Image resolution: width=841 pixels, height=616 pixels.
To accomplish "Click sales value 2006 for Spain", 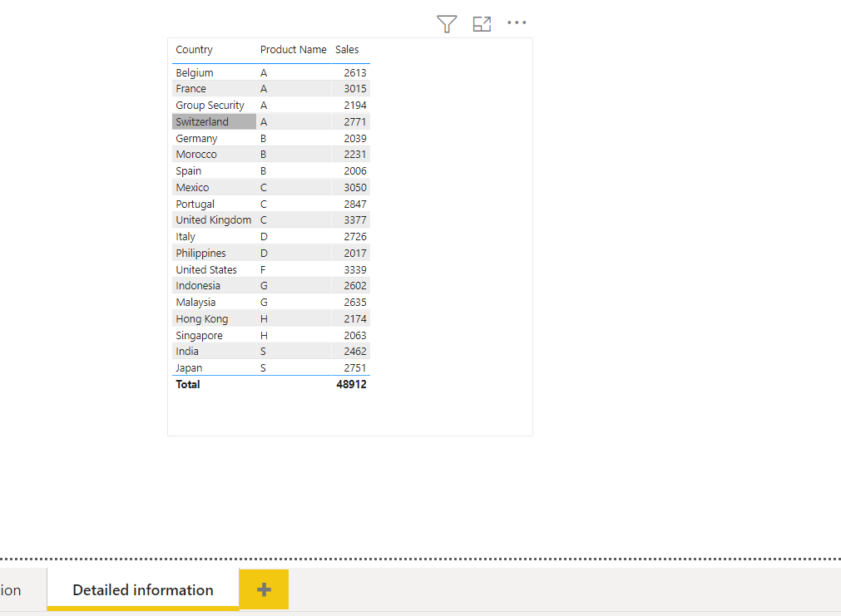I will [x=355, y=171].
